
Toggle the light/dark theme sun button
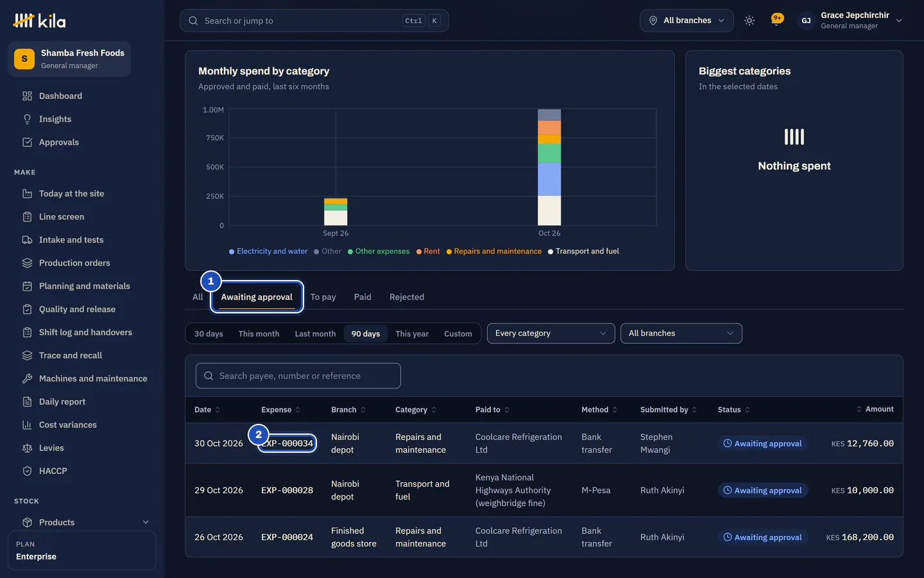(x=749, y=21)
